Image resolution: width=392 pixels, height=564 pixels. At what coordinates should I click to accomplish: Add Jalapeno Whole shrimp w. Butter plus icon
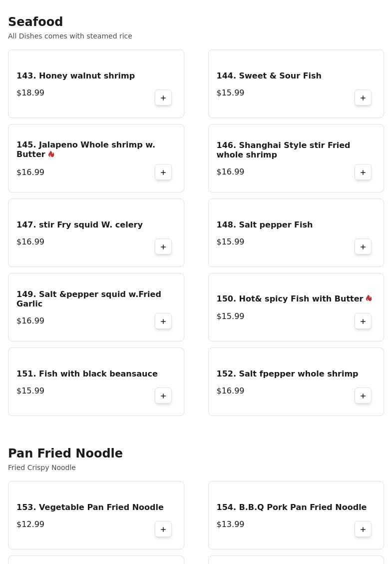163,172
